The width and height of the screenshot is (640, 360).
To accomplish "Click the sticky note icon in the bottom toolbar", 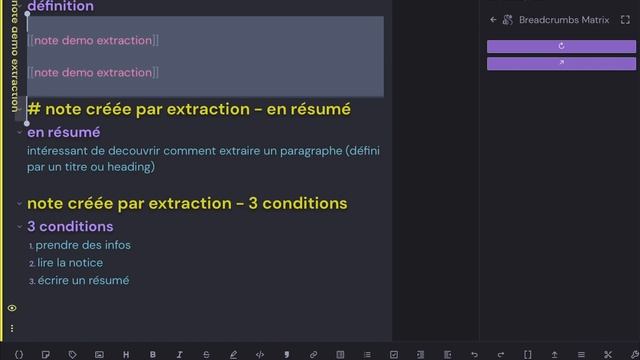I will pos(46,355).
